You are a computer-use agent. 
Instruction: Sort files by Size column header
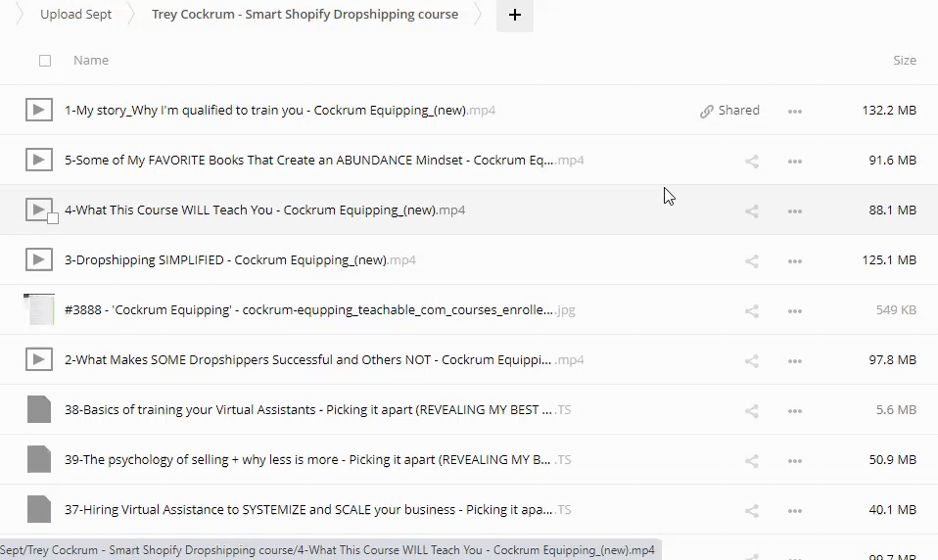[904, 61]
